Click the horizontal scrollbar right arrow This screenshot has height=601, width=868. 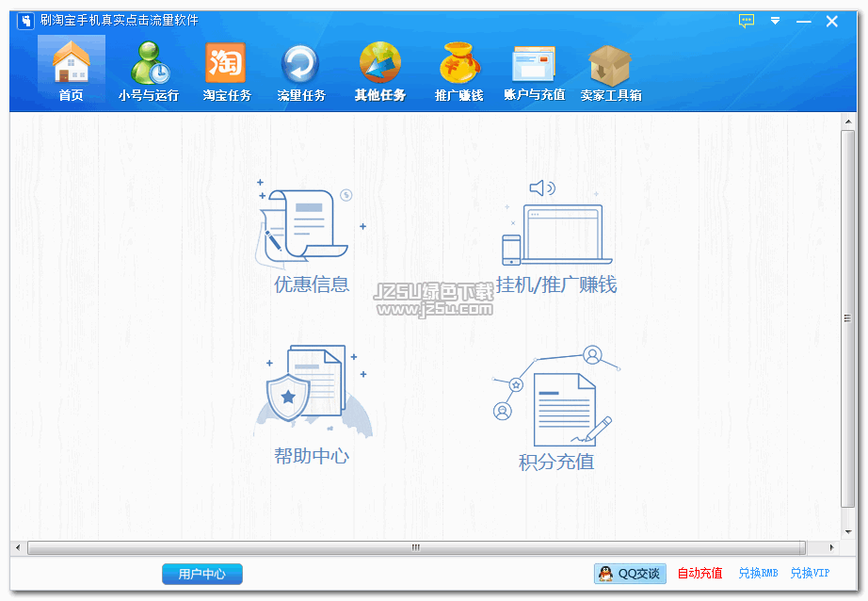831,548
